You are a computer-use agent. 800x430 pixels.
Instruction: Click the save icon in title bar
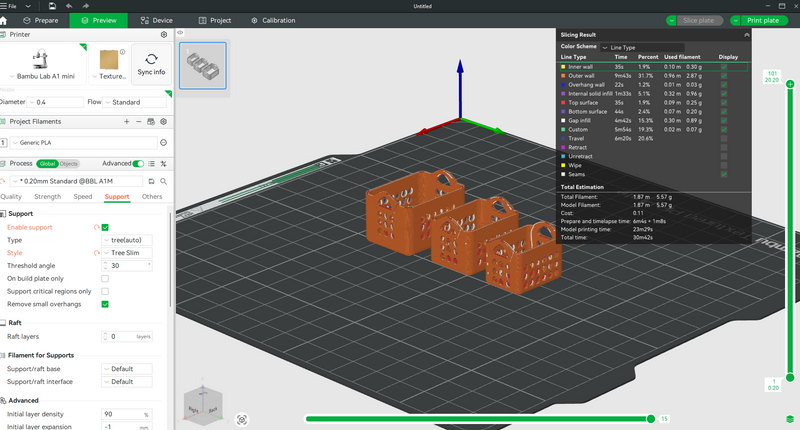52,6
